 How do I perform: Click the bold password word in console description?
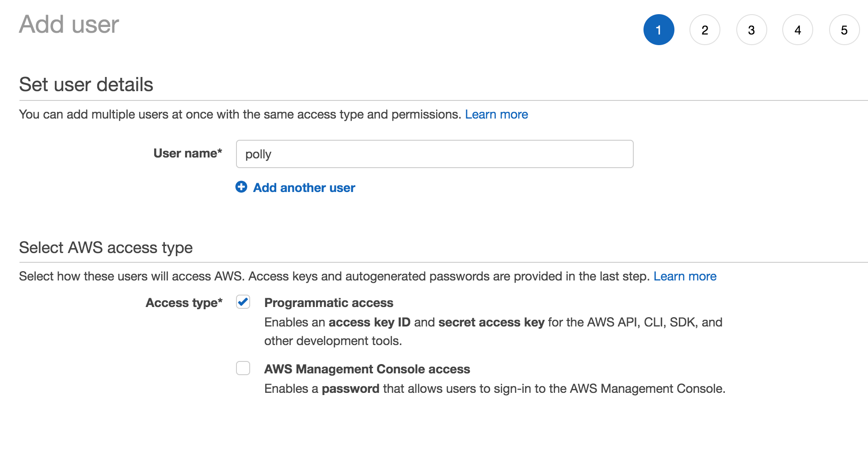[350, 388]
